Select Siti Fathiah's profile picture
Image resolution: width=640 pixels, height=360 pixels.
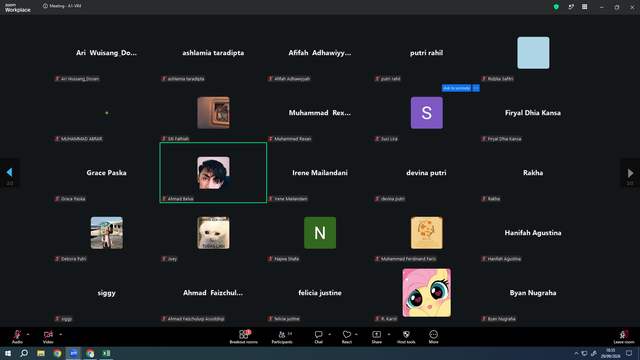coord(213,113)
